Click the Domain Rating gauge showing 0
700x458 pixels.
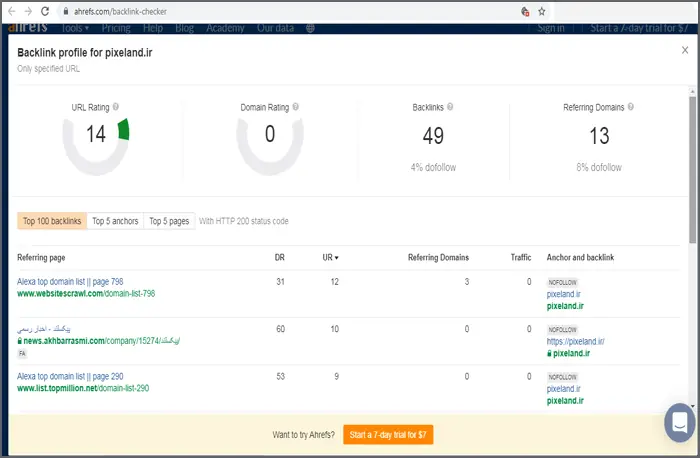point(270,145)
